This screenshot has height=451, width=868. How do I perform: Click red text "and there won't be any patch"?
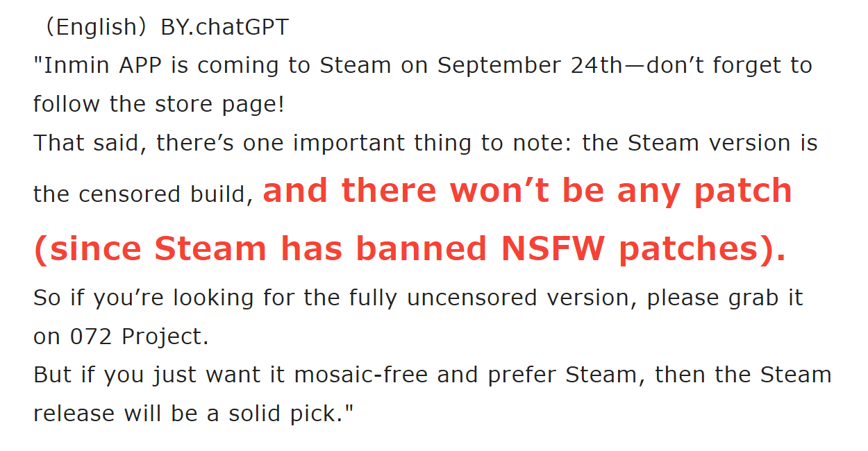[x=528, y=191]
